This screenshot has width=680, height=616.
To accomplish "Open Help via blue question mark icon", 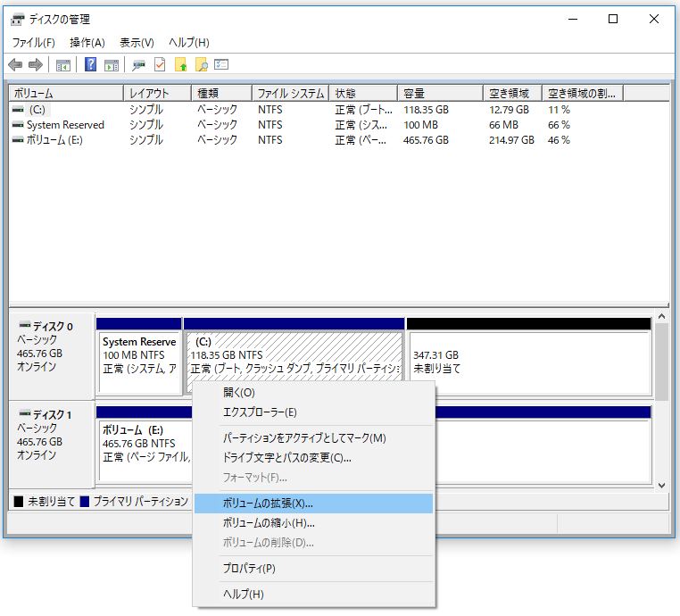I will 90,64.
